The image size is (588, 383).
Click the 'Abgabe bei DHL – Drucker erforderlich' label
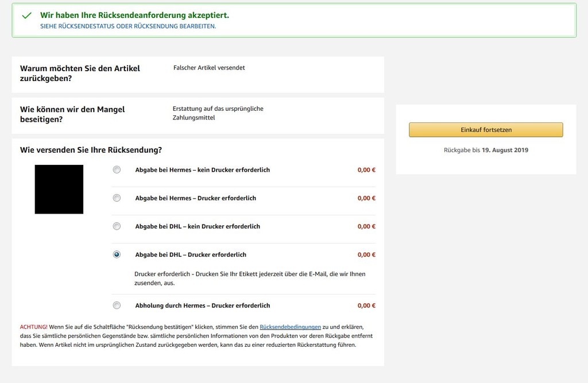[x=191, y=255]
